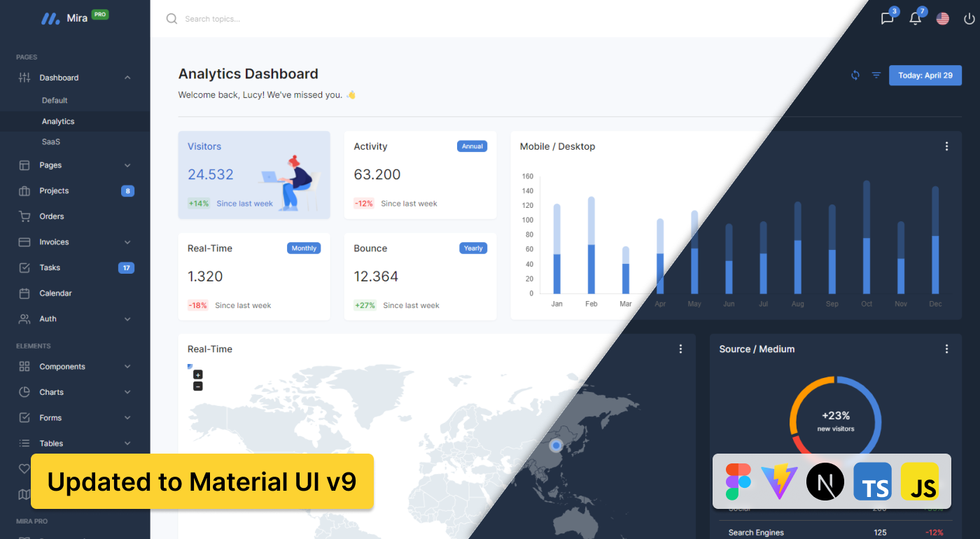Click the Mira logo icon
Image resolution: width=980 pixels, height=539 pixels.
50,19
